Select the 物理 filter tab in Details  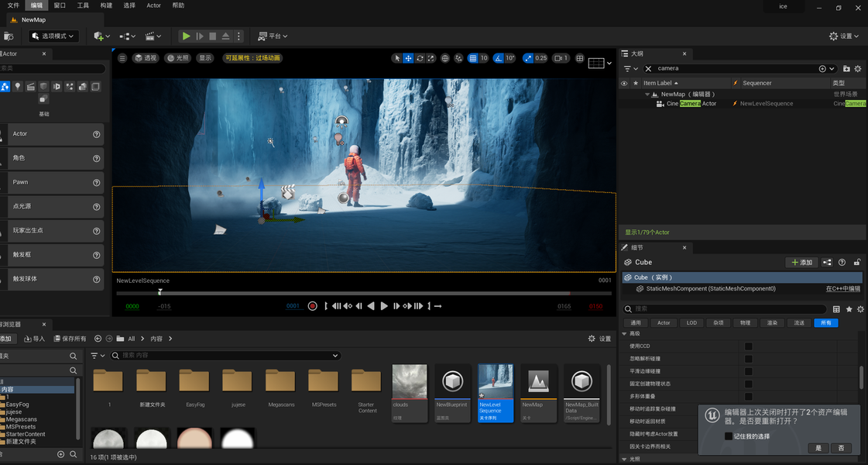coord(744,323)
